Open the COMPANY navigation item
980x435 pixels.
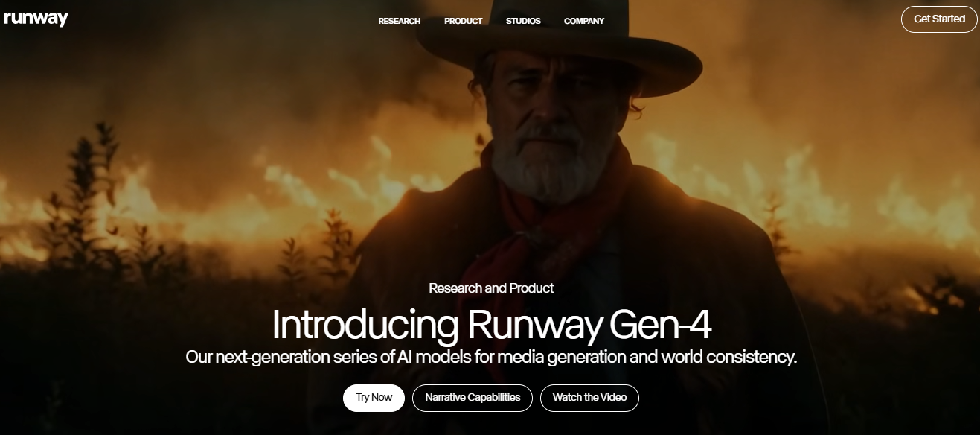click(584, 21)
